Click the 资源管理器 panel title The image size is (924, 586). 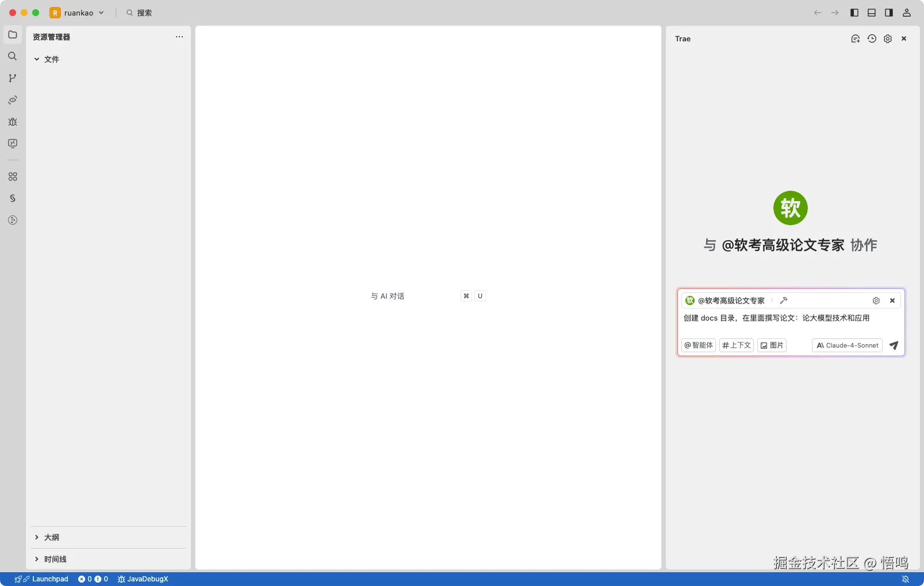tap(51, 37)
